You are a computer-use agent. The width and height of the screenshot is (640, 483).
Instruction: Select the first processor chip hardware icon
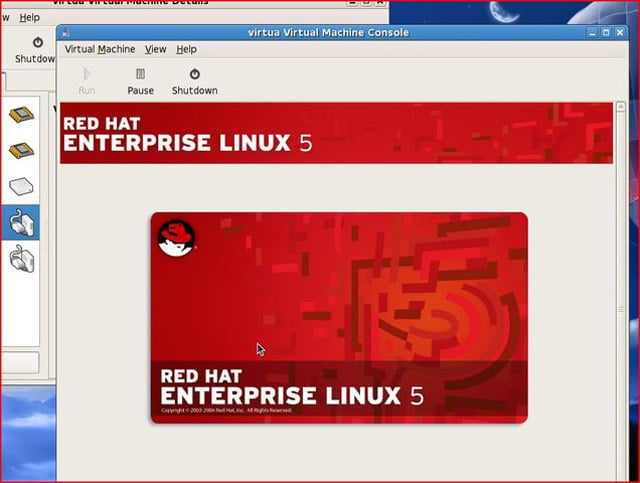[21, 115]
